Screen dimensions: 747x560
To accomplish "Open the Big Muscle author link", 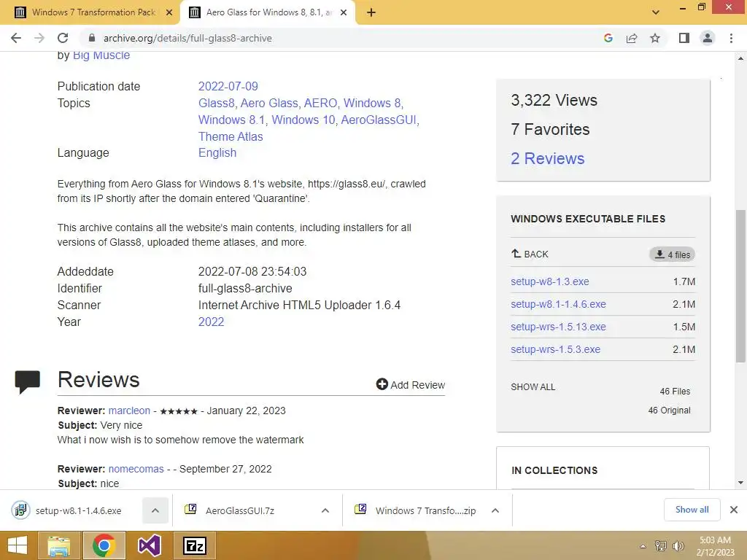I will point(101,55).
